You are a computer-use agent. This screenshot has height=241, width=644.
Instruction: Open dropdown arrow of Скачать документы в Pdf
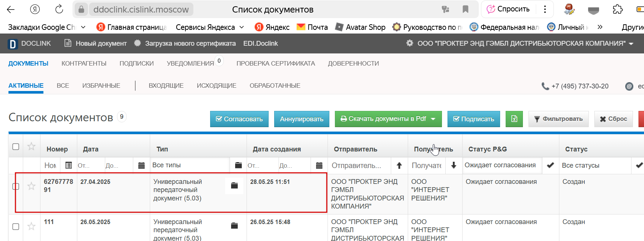[x=433, y=119]
